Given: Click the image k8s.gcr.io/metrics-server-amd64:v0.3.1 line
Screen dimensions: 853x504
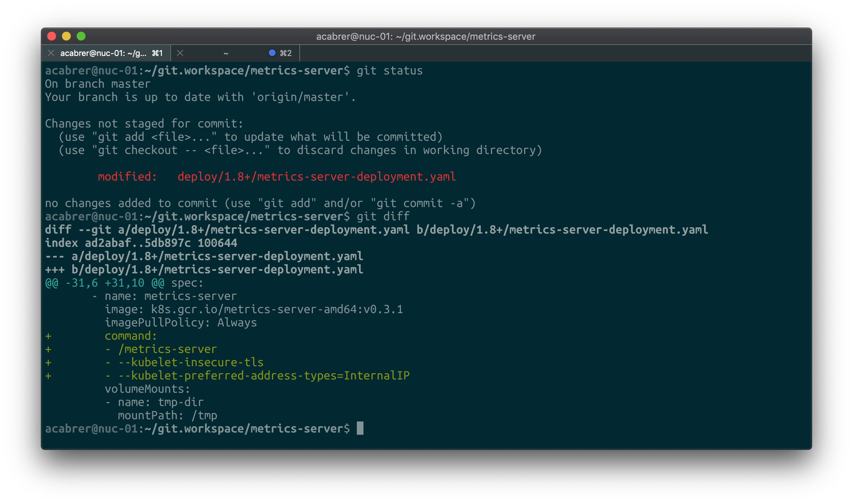Looking at the screenshot, I should coord(254,309).
